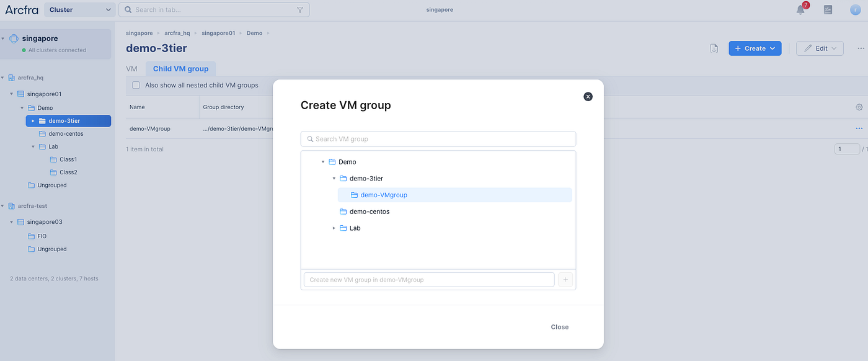Click the search filter funnel icon
The image size is (868, 361).
point(300,10)
